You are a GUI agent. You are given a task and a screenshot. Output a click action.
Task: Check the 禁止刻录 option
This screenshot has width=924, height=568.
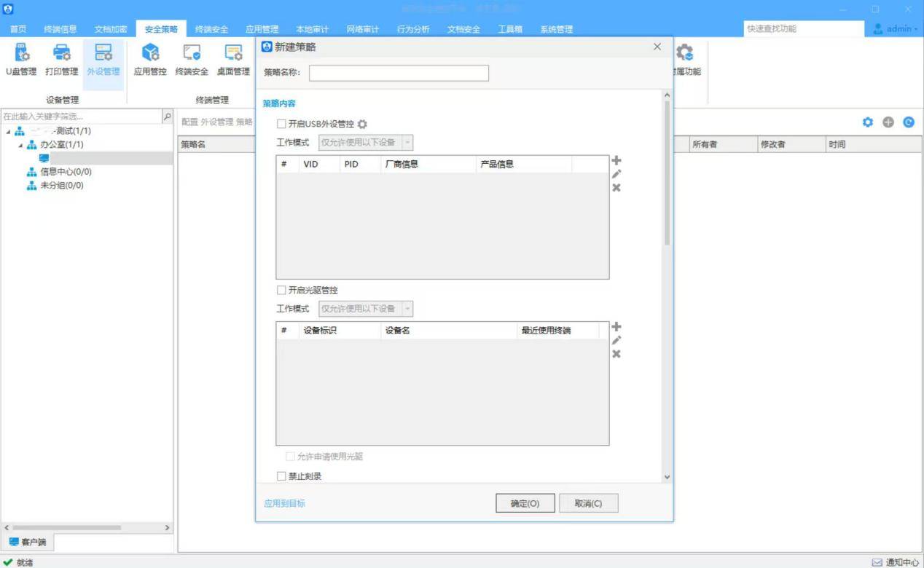tap(281, 476)
